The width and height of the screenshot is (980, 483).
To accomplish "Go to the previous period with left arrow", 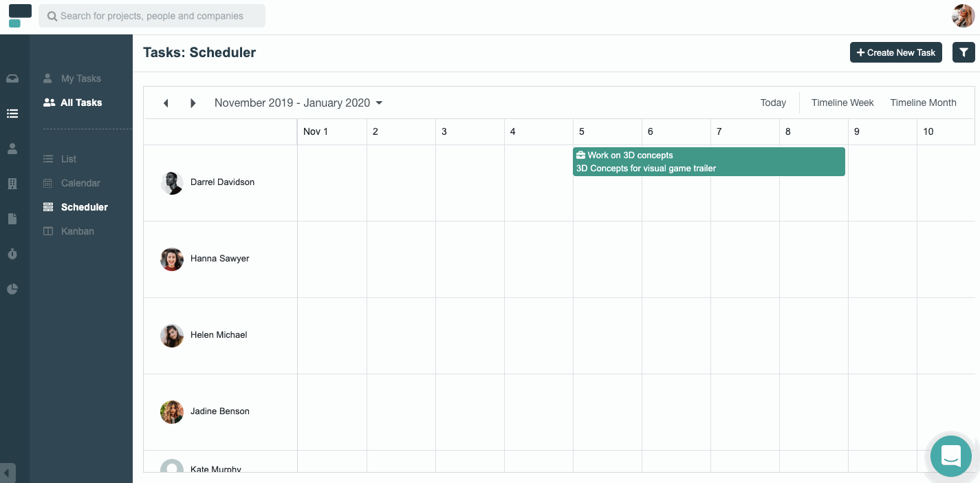I will coord(166,103).
